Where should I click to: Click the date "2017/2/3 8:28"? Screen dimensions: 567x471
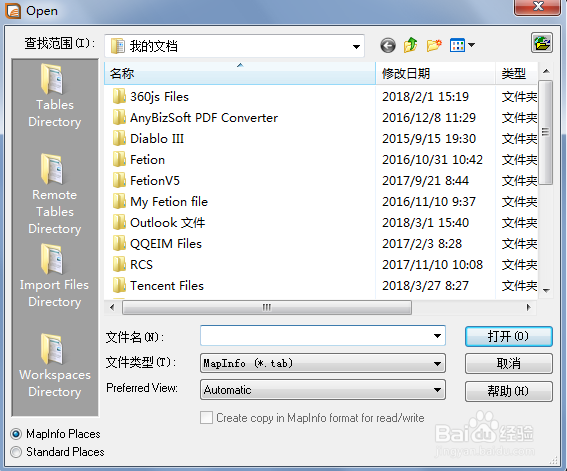coord(422,243)
